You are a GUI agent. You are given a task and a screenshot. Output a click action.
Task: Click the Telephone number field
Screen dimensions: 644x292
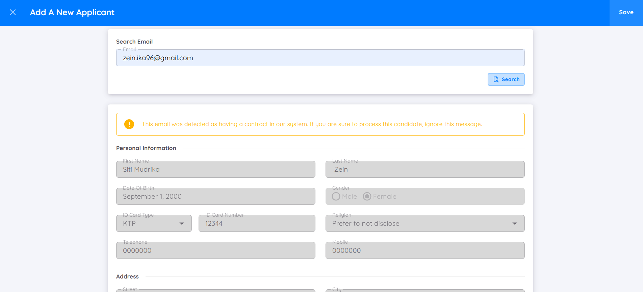(x=215, y=250)
